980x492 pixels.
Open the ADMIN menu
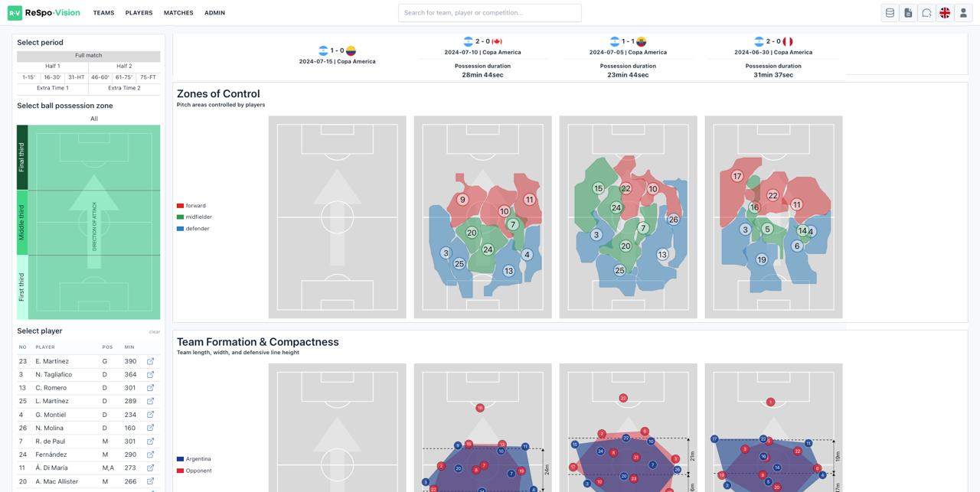(214, 13)
